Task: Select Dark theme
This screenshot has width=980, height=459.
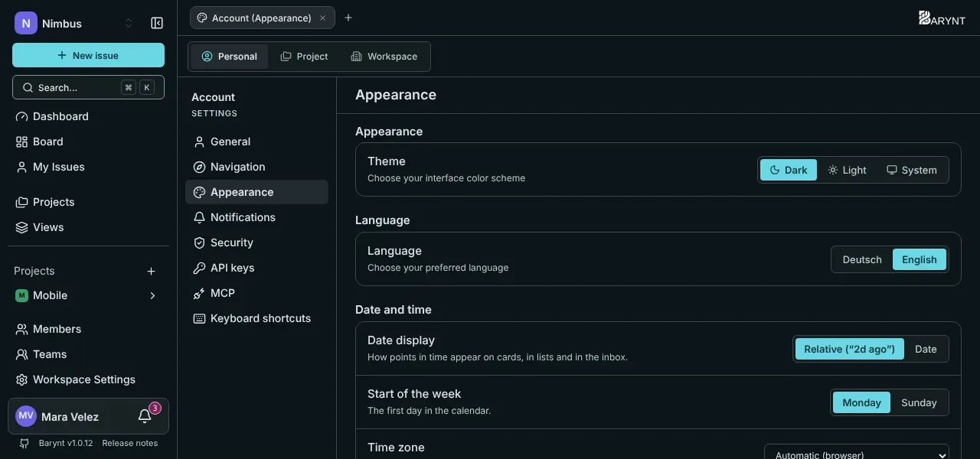Action: pos(789,170)
